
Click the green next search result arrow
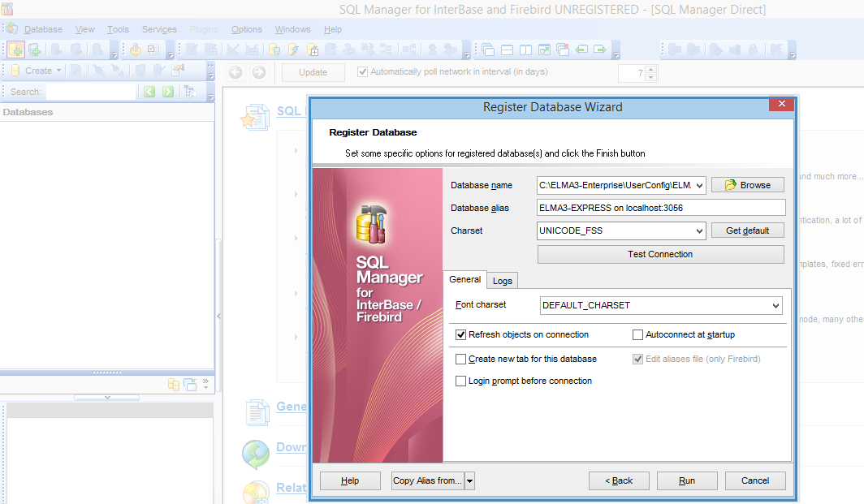(x=168, y=92)
